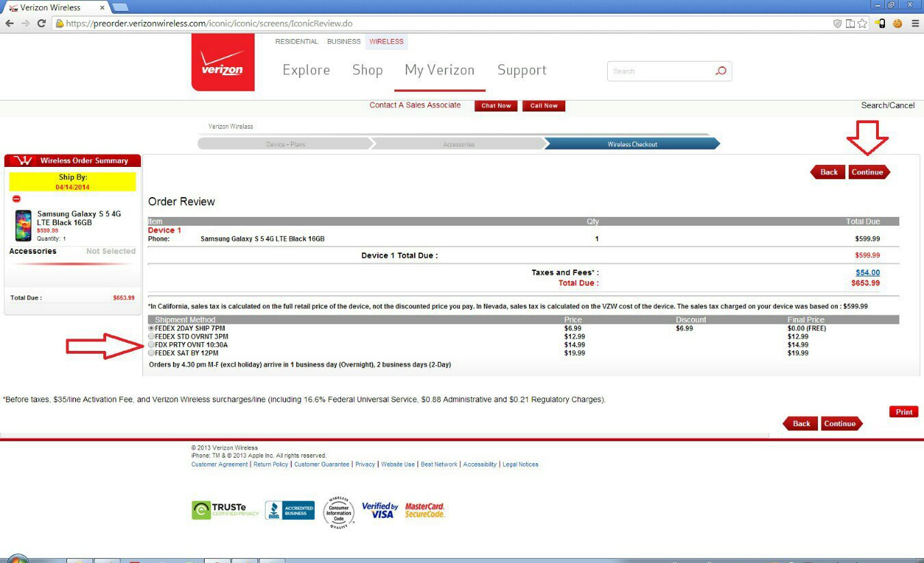This screenshot has height=563, width=924.
Task: Open the Website Use link
Action: click(398, 464)
